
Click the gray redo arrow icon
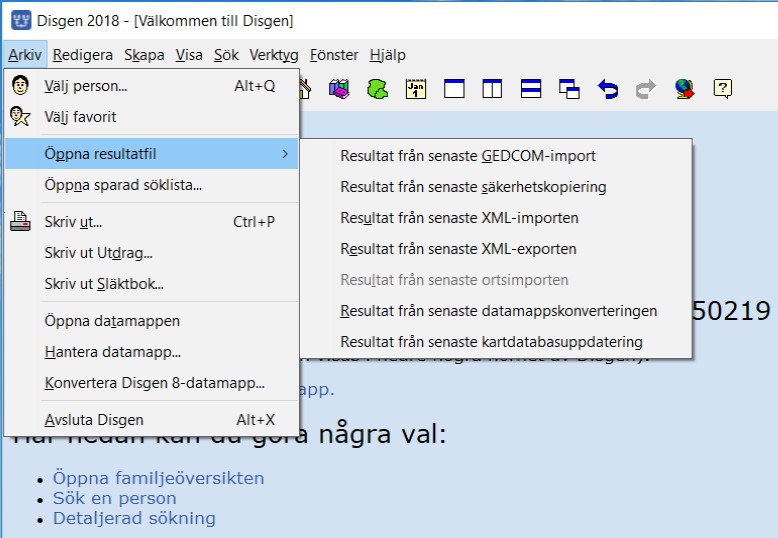(x=646, y=89)
